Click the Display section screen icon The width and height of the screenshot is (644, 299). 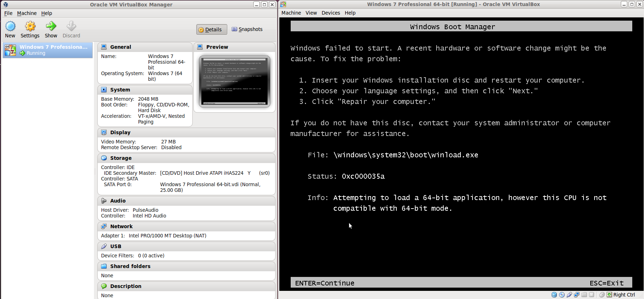[104, 132]
